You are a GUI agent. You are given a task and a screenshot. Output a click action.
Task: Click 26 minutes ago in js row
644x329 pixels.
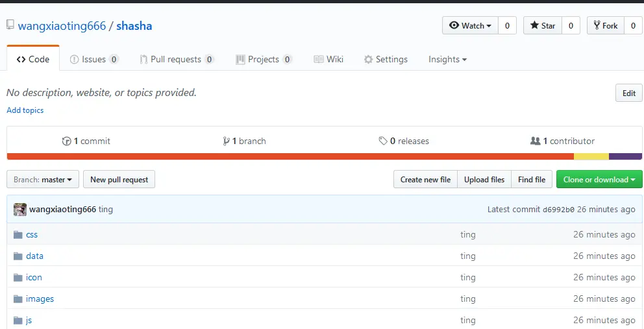[x=604, y=320]
